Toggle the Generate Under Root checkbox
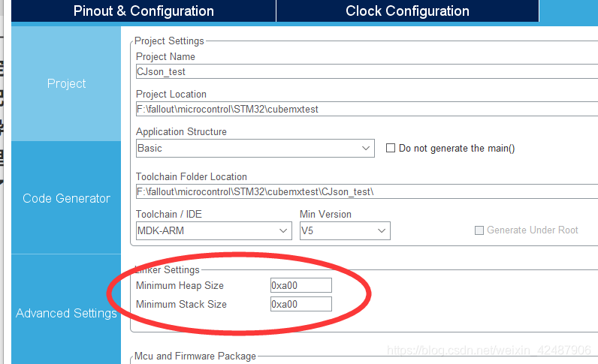The width and height of the screenshot is (598, 364). (479, 230)
